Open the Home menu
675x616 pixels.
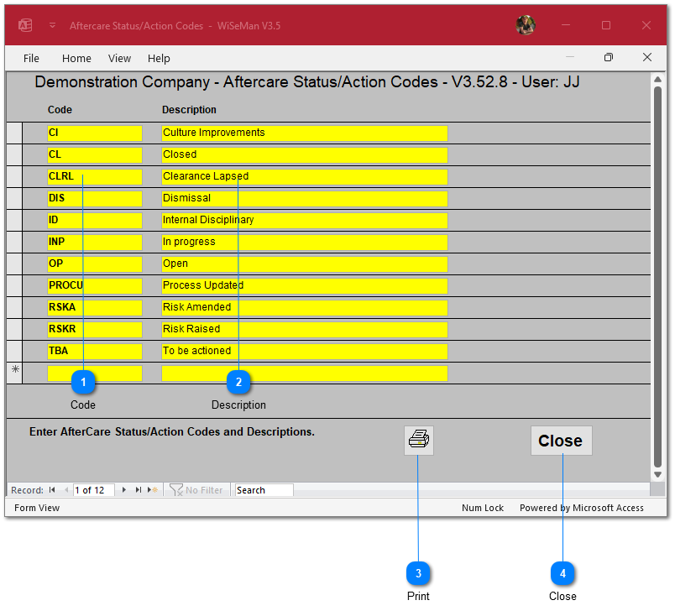click(x=76, y=59)
